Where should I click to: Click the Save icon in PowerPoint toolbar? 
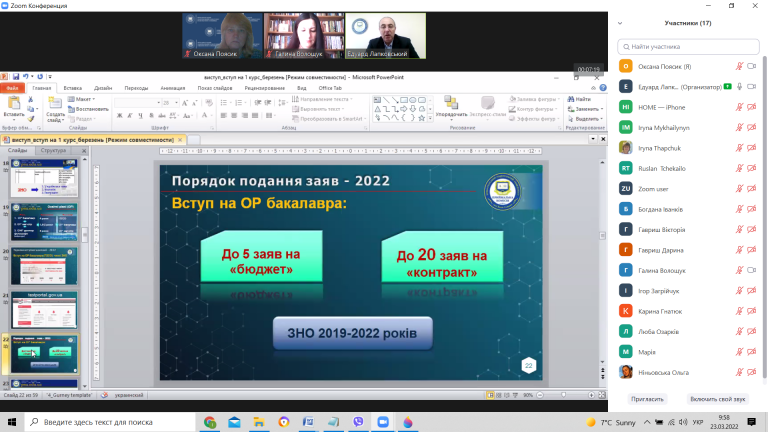[16, 76]
